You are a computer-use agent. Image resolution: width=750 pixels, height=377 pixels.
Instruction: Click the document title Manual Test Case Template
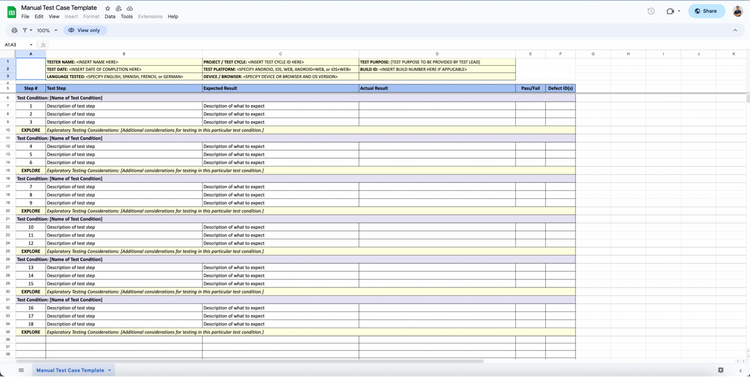click(x=59, y=8)
